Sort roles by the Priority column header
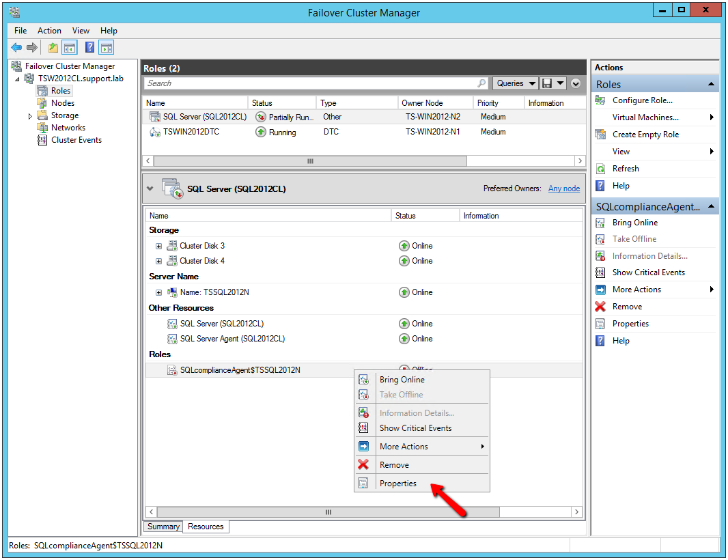 pos(498,103)
